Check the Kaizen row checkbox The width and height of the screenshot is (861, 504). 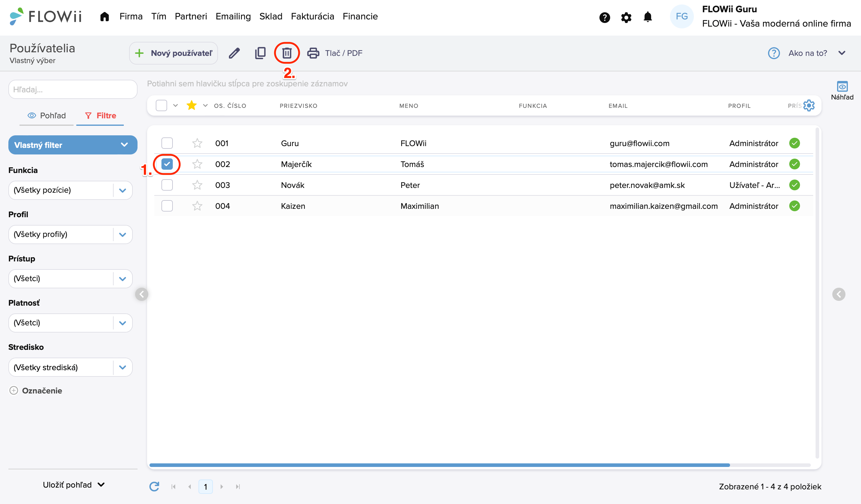pyautogui.click(x=167, y=206)
